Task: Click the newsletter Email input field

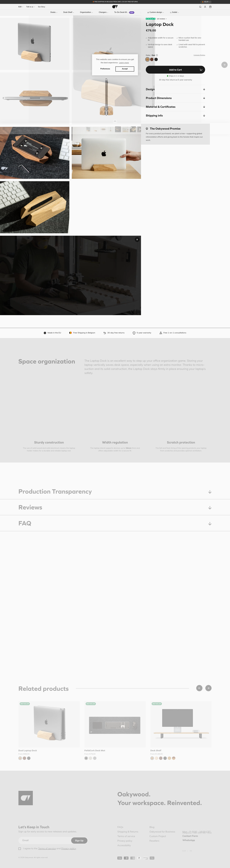Action: [x=45, y=840]
